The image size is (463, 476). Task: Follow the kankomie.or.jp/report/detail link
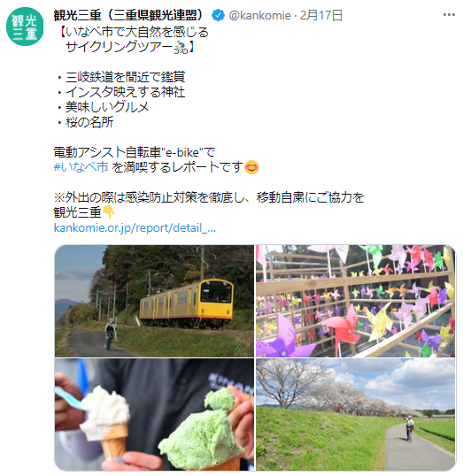pos(135,227)
